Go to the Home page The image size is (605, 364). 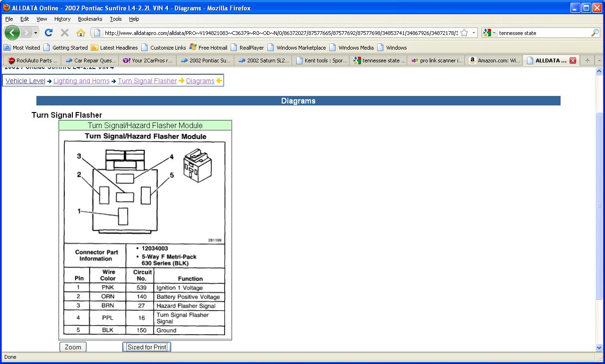pyautogui.click(x=81, y=33)
